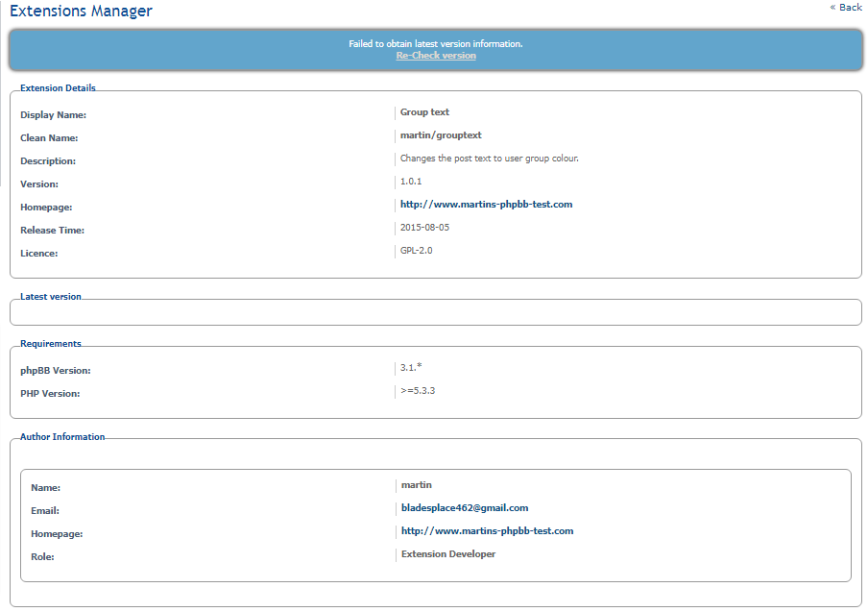The image size is (868, 612).
Task: Click the version number 1.0.1
Action: (411, 182)
